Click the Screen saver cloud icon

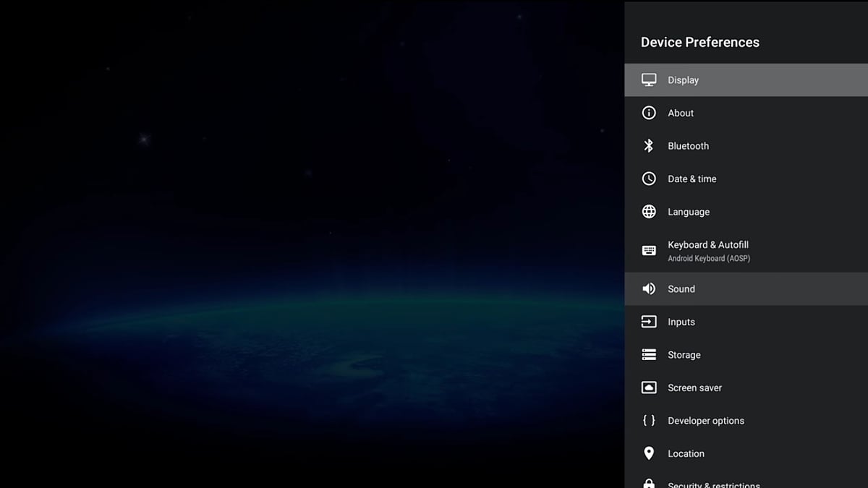pyautogui.click(x=649, y=388)
